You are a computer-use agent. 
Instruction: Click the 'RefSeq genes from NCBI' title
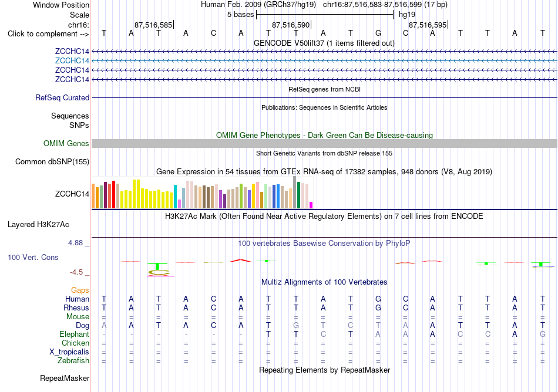(324, 90)
